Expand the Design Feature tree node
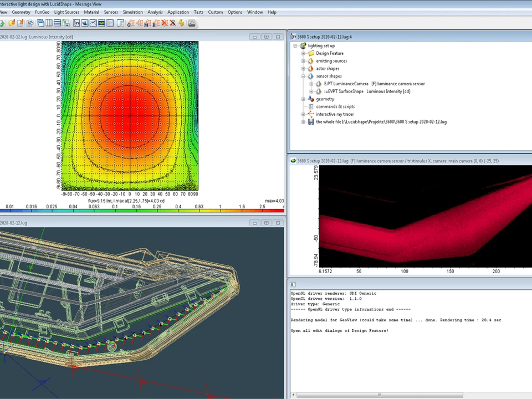 pyautogui.click(x=303, y=53)
